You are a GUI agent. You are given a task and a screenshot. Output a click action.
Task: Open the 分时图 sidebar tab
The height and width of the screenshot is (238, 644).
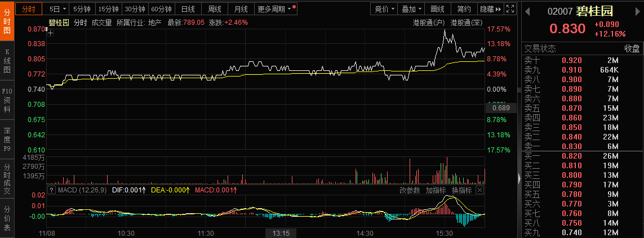click(7, 21)
